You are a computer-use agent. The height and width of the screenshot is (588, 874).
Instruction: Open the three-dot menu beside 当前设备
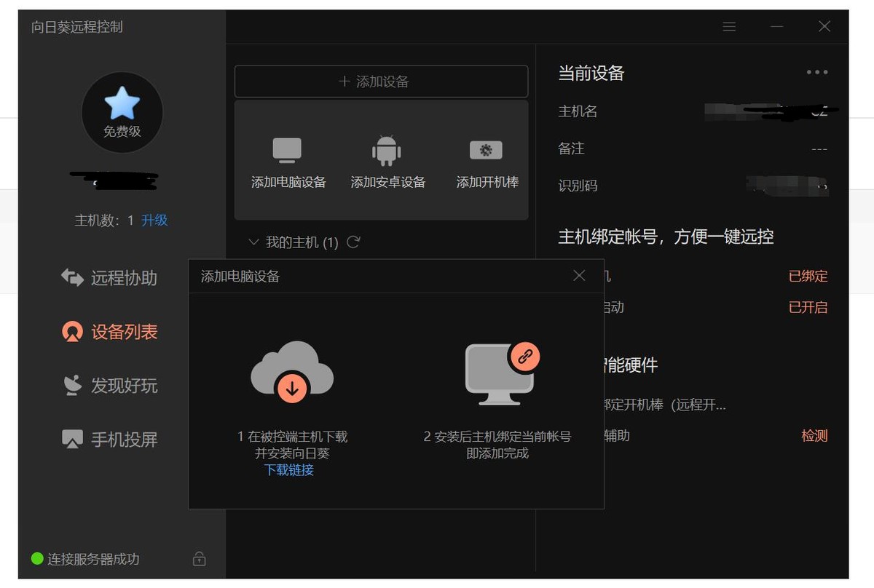click(817, 72)
